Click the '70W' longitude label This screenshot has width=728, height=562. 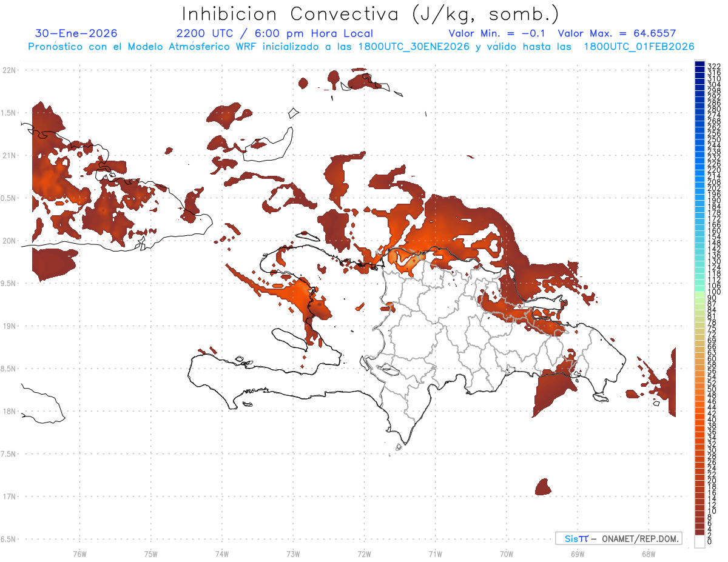coord(507,554)
